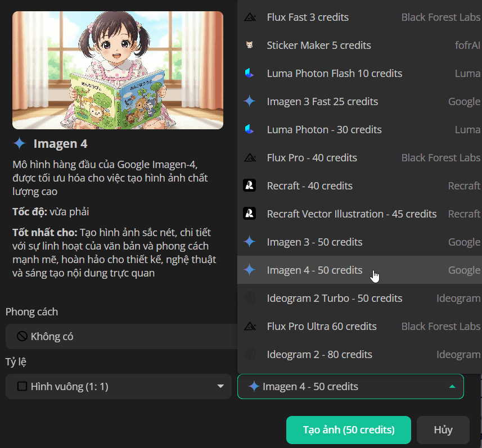Click the no-style circle icon in Phong cách
Image resolution: width=482 pixels, height=448 pixels.
pyautogui.click(x=22, y=336)
